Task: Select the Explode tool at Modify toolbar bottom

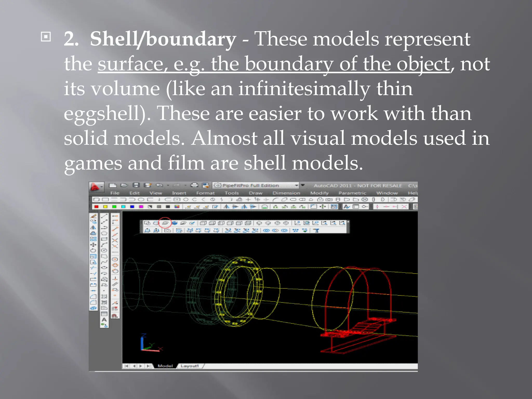Action: (x=93, y=308)
